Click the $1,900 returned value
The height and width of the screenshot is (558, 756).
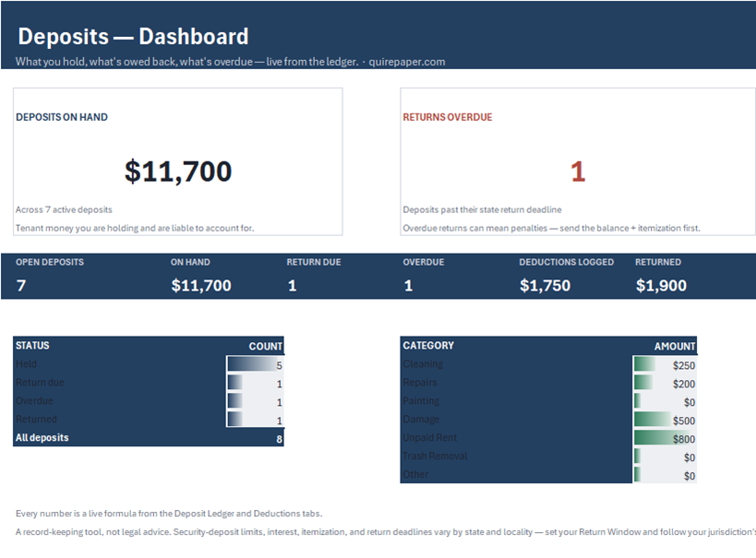[661, 286]
